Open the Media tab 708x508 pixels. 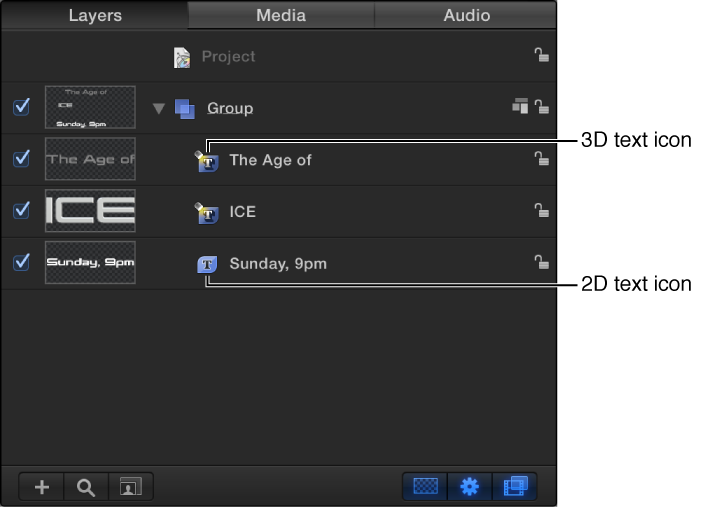click(281, 15)
